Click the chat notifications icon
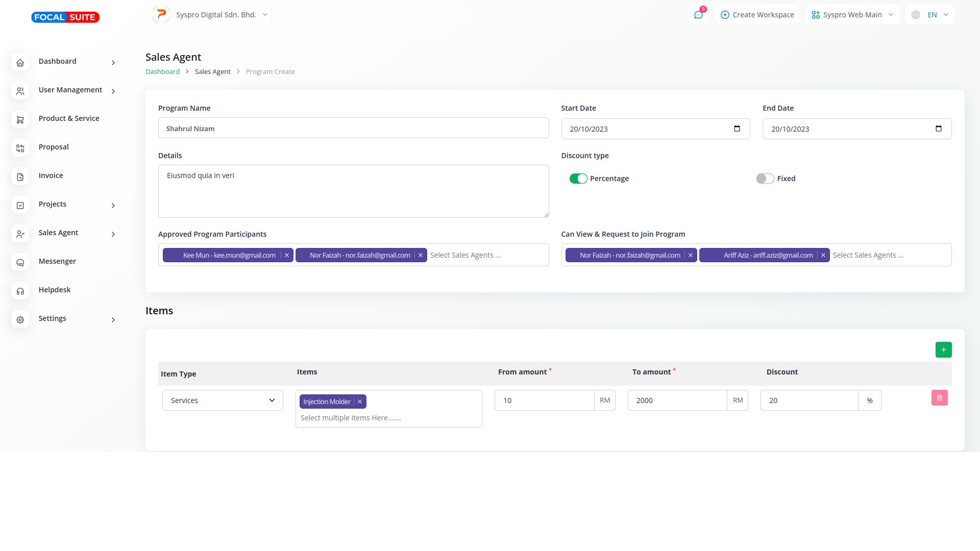 click(x=698, y=15)
